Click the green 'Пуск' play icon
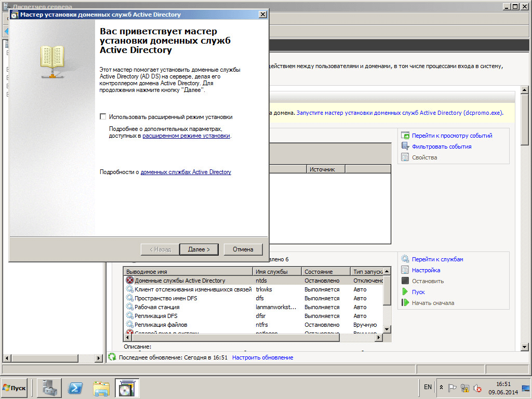532x399 pixels. [x=405, y=292]
